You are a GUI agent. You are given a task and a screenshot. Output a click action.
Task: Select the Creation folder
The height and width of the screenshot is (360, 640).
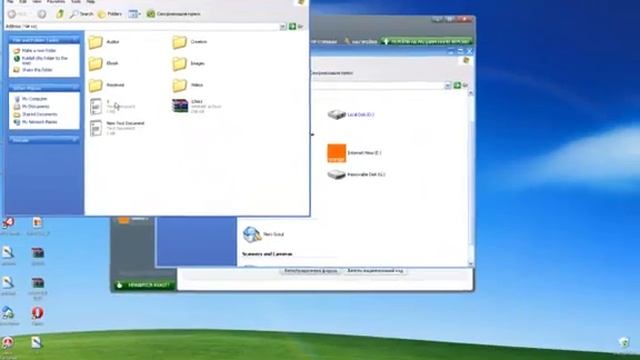[190, 42]
